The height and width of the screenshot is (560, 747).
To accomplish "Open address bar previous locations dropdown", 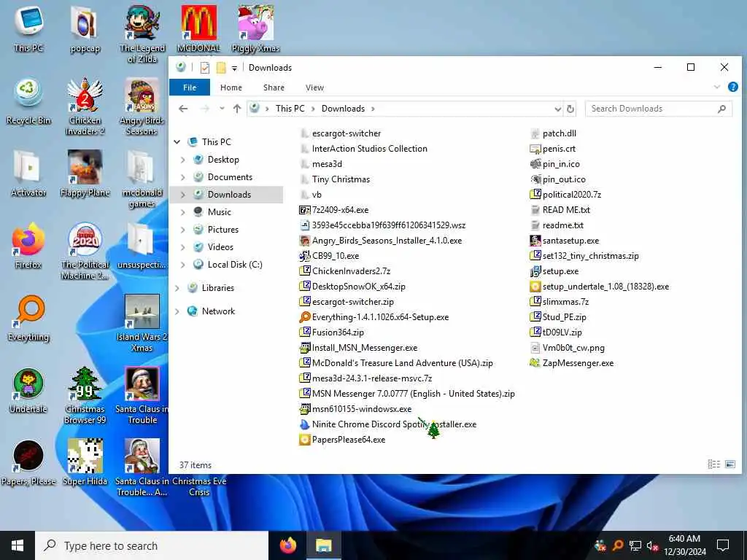I will 557,109.
